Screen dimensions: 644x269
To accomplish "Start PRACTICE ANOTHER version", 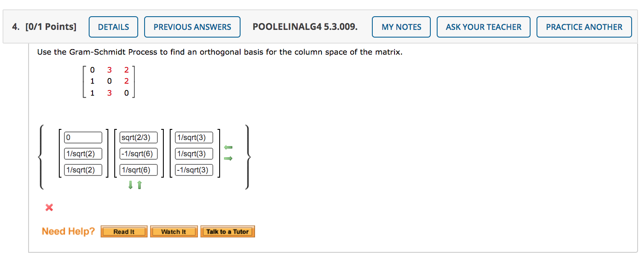I will point(584,26).
